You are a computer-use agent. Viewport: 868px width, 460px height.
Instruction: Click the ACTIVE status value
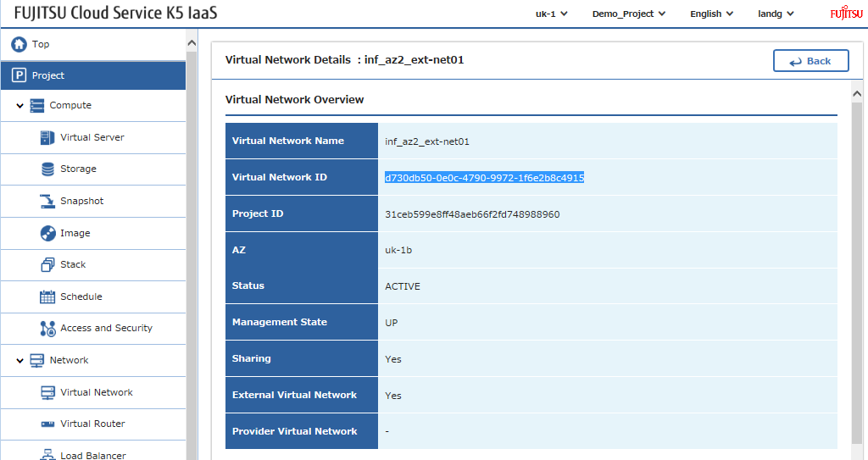tap(403, 286)
